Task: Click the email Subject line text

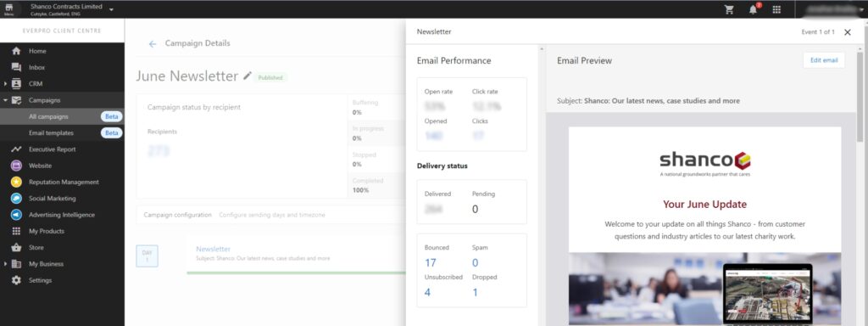Action: (648, 101)
